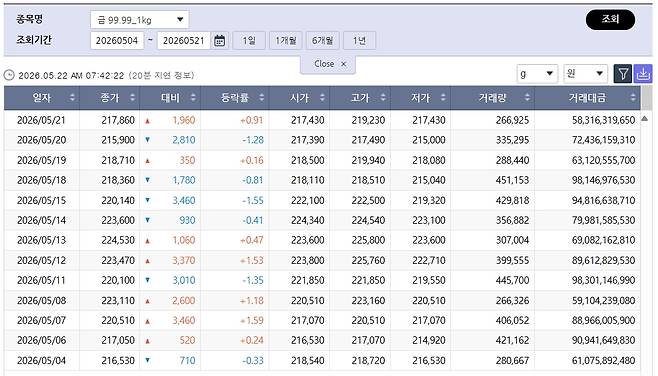This screenshot has width=658, height=376.
Task: Sort by 저가 column sort arrows
Action: tap(443, 98)
